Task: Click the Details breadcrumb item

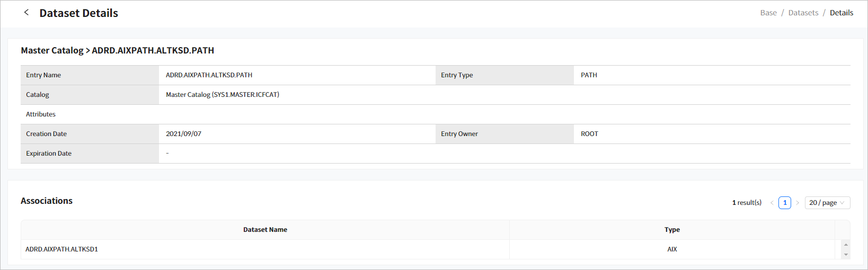Action: [x=842, y=13]
